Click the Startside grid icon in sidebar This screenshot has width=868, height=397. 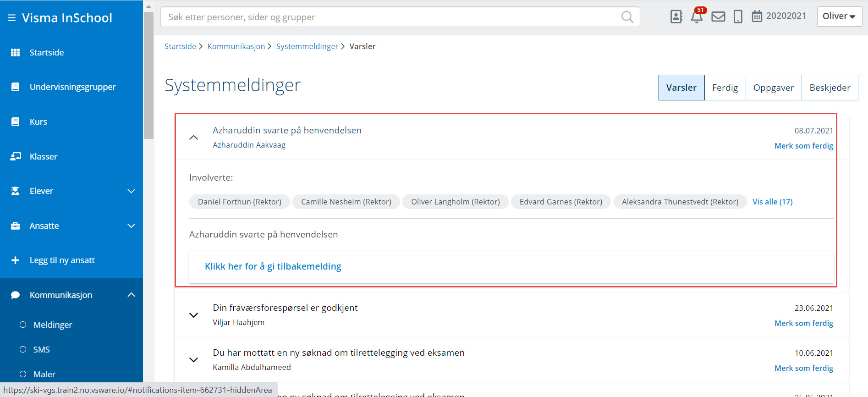[15, 52]
